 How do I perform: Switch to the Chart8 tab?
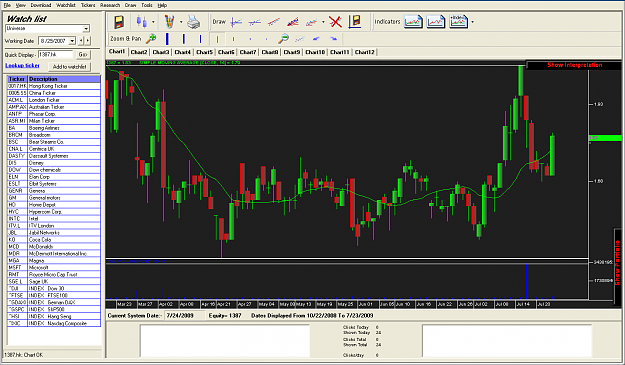pyautogui.click(x=270, y=52)
